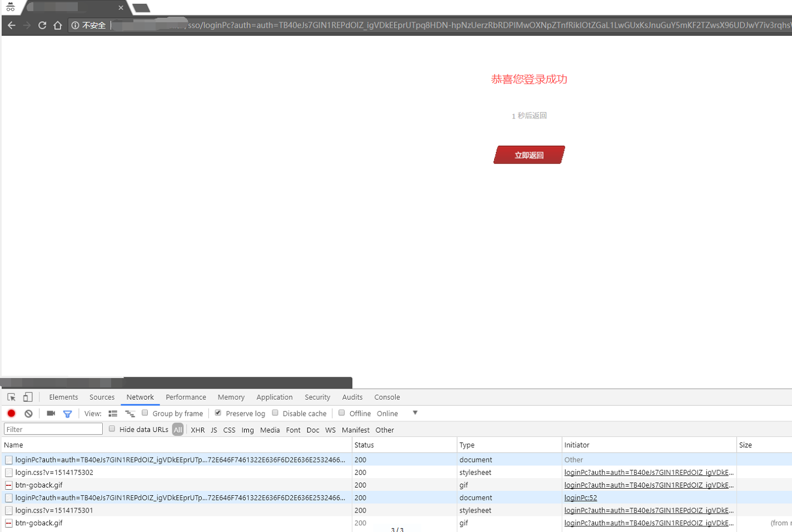Toggle the device toolbar icon
This screenshot has height=532, width=792.
(x=28, y=397)
